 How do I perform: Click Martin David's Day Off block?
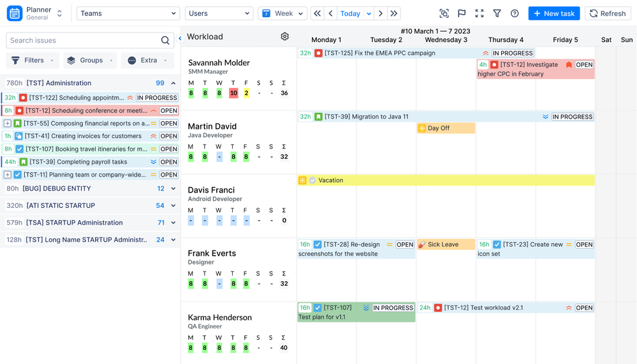click(x=446, y=128)
